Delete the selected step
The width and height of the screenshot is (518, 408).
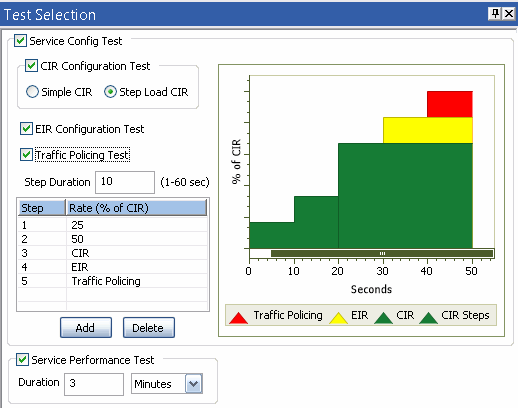coord(149,328)
